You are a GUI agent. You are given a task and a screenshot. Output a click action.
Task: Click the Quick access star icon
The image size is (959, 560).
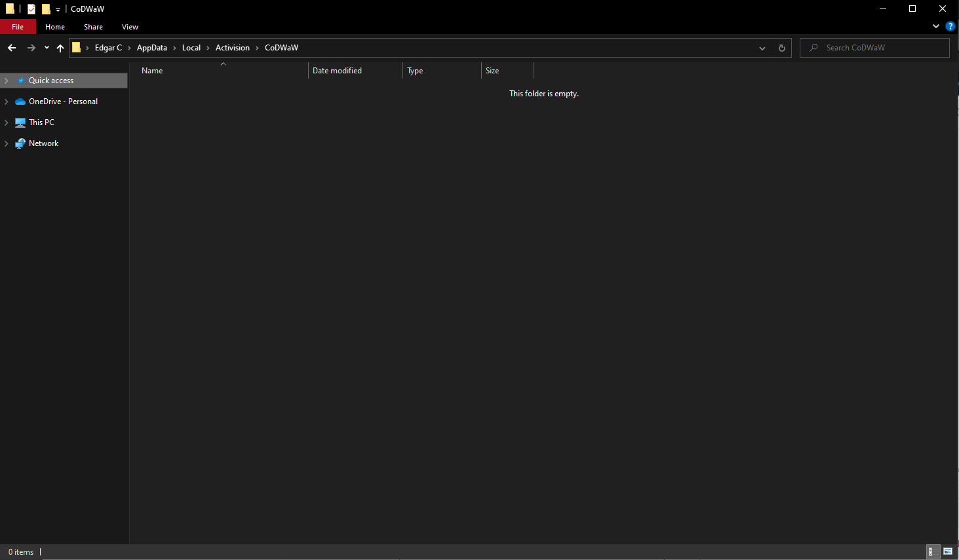click(x=21, y=81)
